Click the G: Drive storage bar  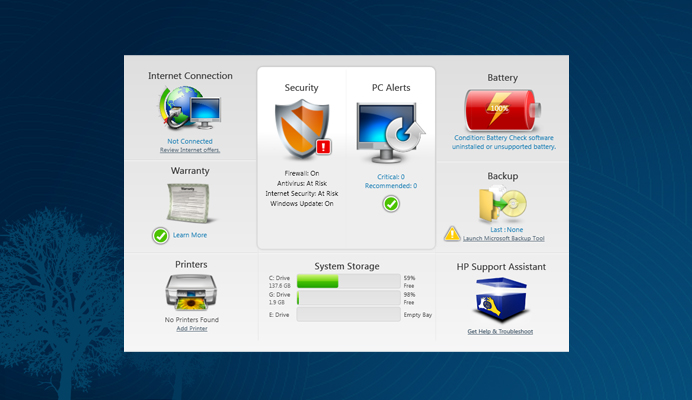click(x=348, y=298)
